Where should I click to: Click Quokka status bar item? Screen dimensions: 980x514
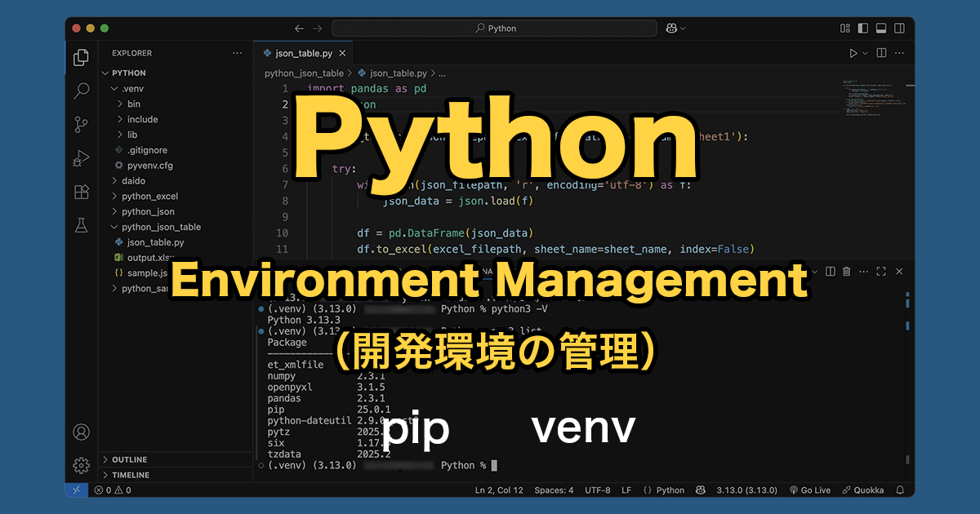pyautogui.click(x=863, y=490)
